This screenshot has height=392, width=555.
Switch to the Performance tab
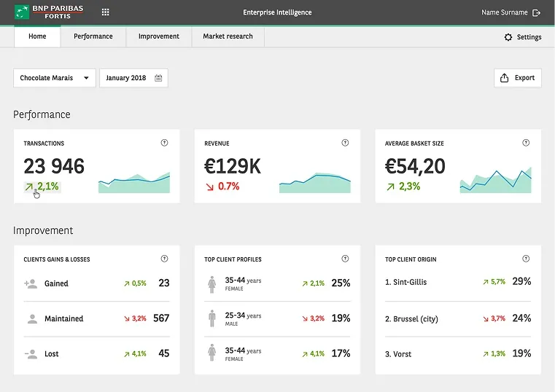tap(93, 36)
